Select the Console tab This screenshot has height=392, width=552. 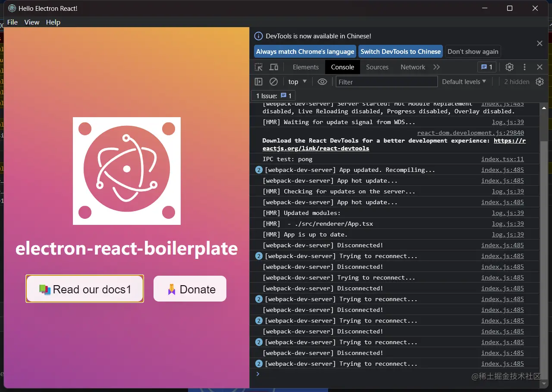coord(342,67)
